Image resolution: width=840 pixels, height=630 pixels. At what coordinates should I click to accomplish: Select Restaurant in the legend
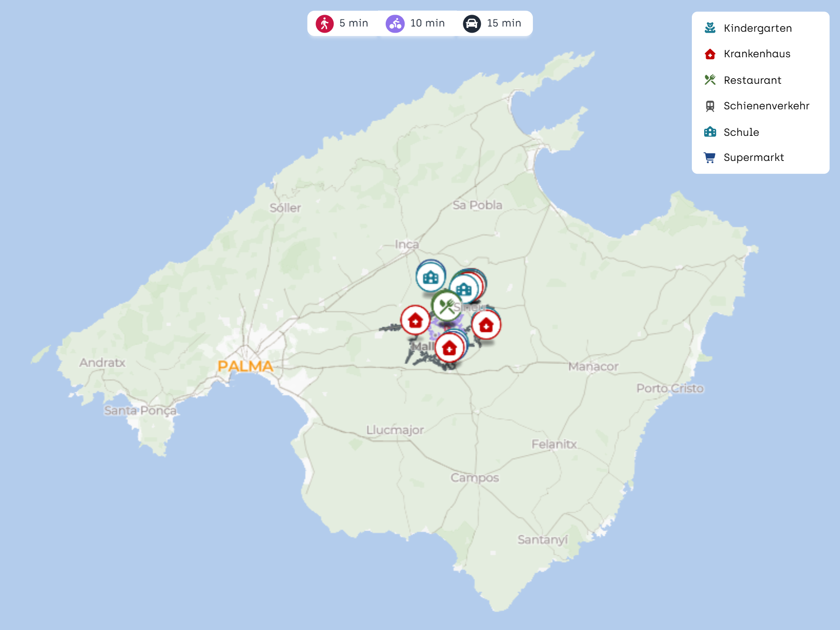(x=752, y=80)
